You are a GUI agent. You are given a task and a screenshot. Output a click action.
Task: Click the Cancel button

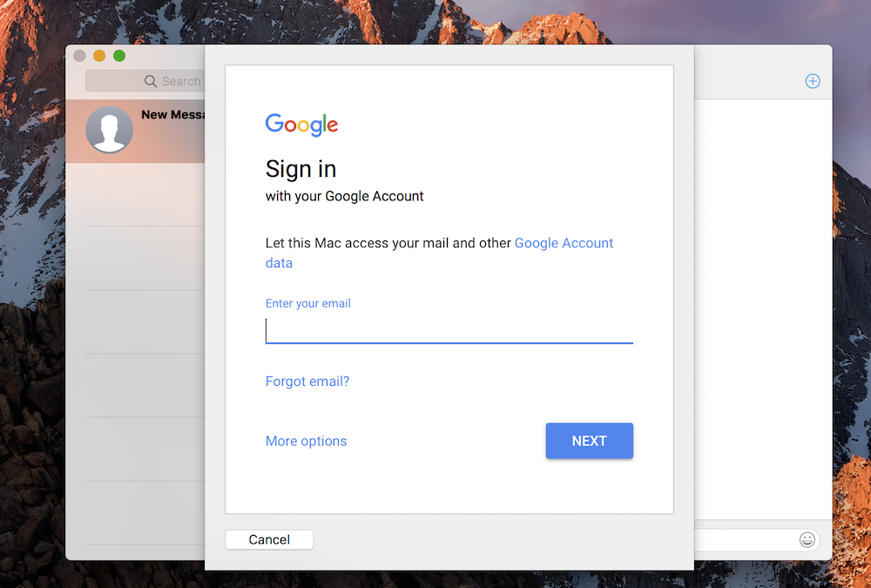269,539
